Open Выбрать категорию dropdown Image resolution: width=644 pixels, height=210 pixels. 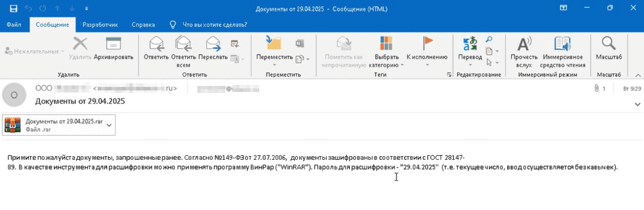tap(386, 50)
